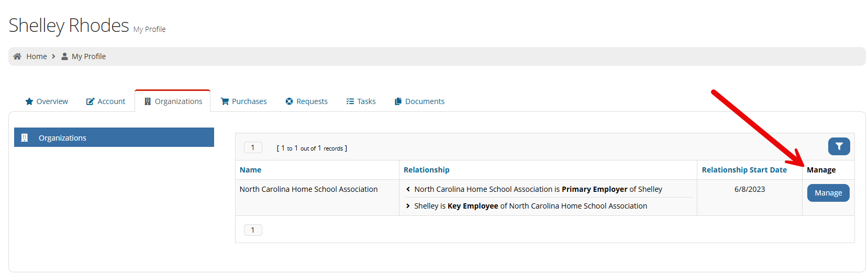
Task: Sort by Relationship Start Date column
Action: [744, 170]
